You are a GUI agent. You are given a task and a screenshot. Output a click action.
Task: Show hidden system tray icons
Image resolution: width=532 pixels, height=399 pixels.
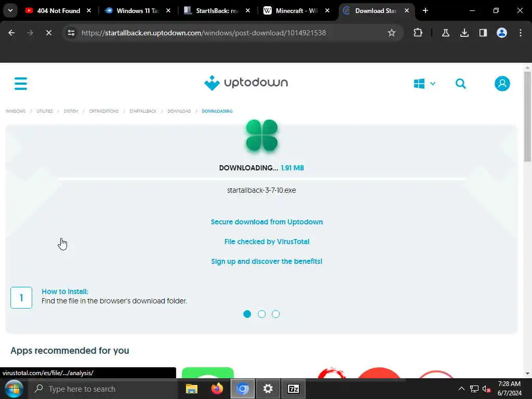(x=461, y=389)
